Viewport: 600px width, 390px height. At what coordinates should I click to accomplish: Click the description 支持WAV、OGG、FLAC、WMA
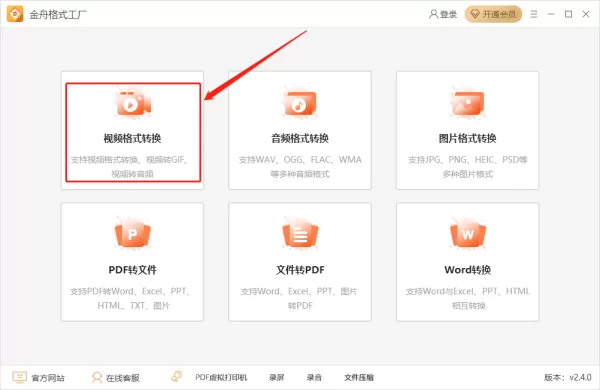(x=300, y=160)
